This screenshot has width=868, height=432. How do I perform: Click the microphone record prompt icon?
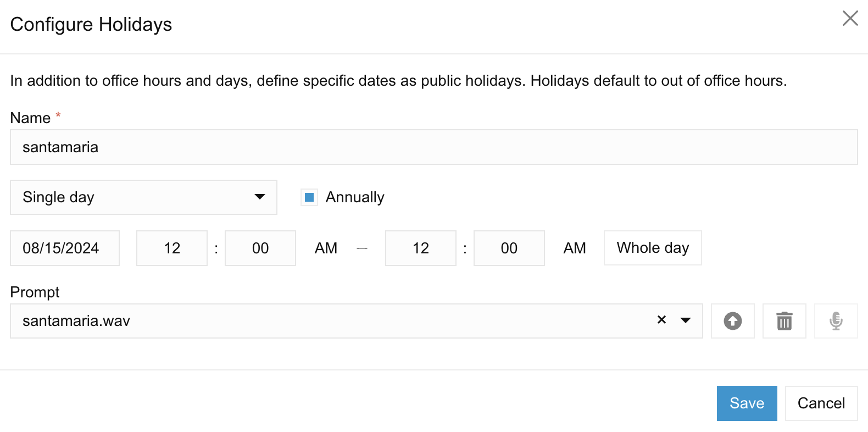(x=836, y=321)
